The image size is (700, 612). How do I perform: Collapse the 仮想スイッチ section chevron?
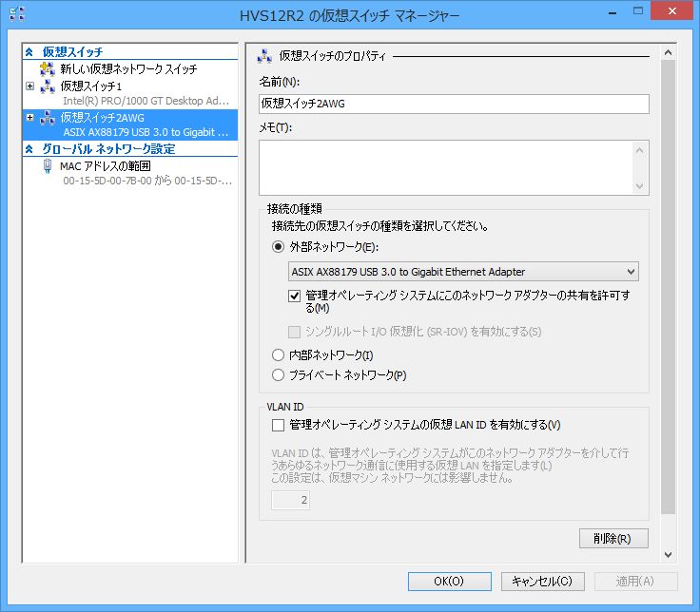[29, 52]
